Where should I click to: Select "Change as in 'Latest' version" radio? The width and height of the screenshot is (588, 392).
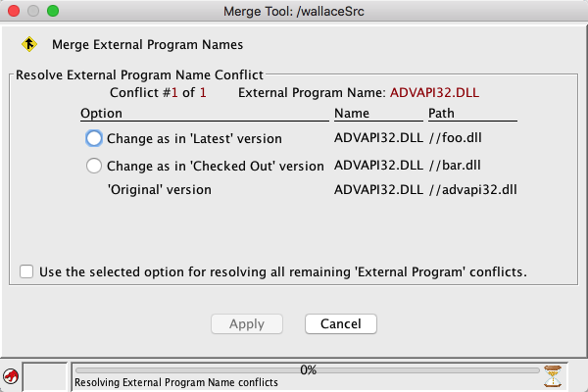[x=94, y=138]
